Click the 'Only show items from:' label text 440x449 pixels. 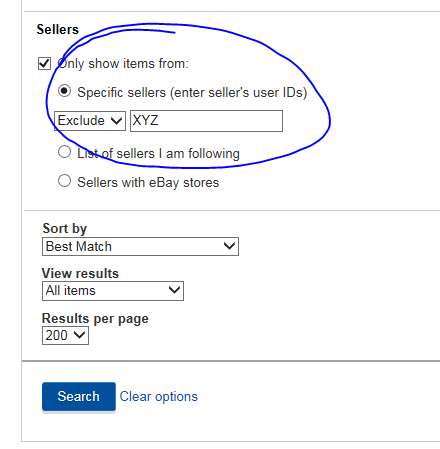(x=123, y=63)
